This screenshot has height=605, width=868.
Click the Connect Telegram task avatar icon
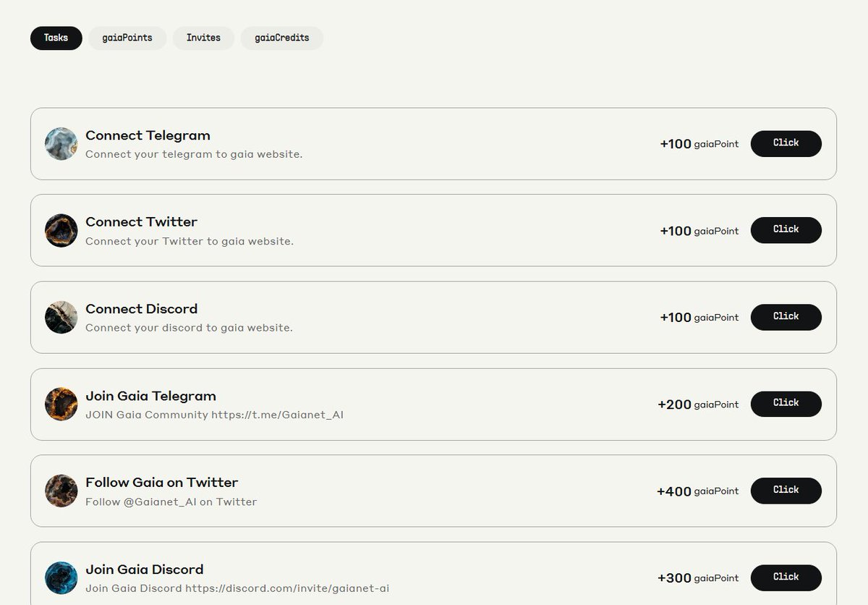[61, 144]
